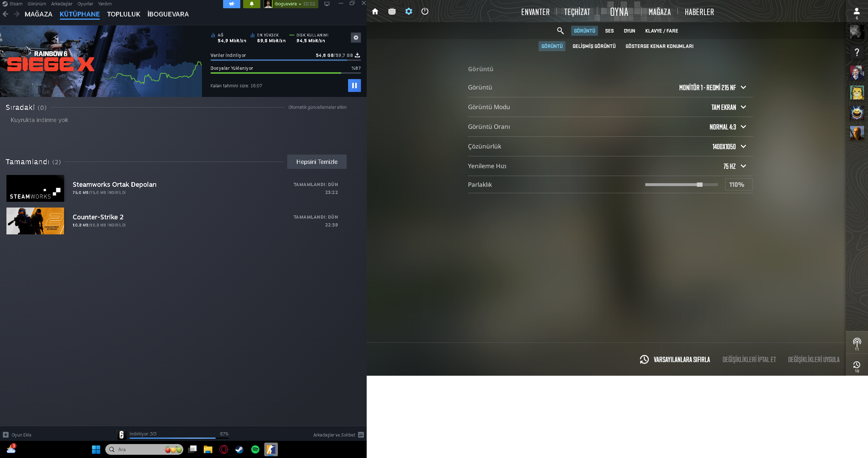868x458 pixels.
Task: Click the Windows taskbar Ara search box
Action: pyautogui.click(x=144, y=449)
